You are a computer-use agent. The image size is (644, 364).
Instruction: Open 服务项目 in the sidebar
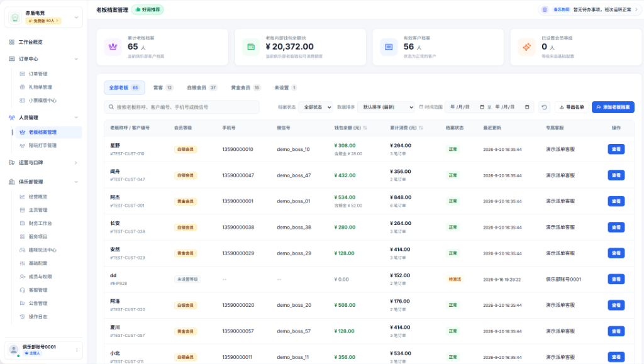tap(38, 236)
